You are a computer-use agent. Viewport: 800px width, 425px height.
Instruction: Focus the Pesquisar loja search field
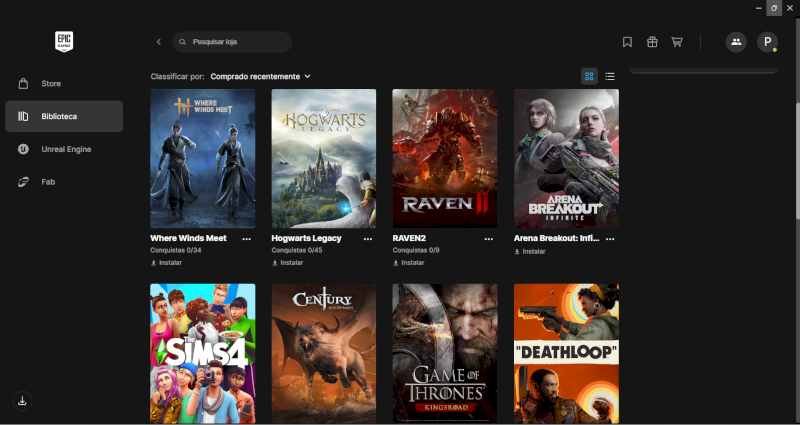[232, 42]
